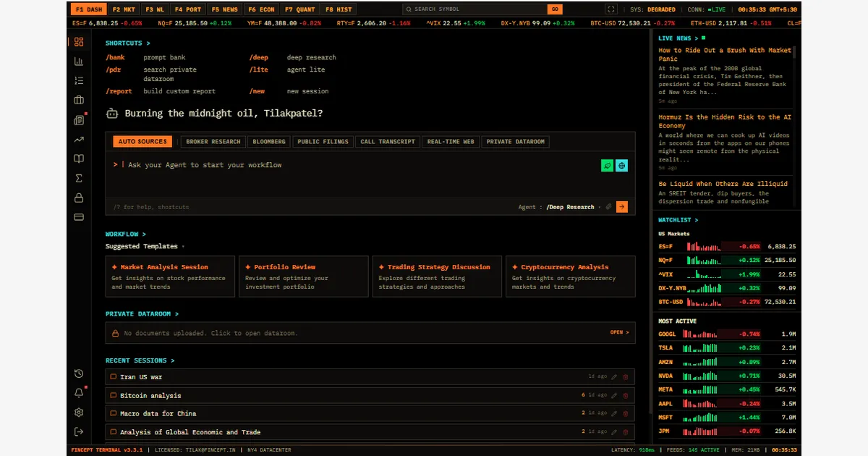This screenshot has width=868, height=456.
Task: Enable the Call Transcript source
Action: (x=388, y=142)
